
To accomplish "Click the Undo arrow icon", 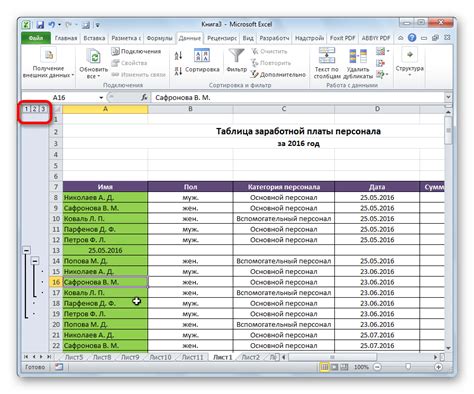I will click(52, 25).
